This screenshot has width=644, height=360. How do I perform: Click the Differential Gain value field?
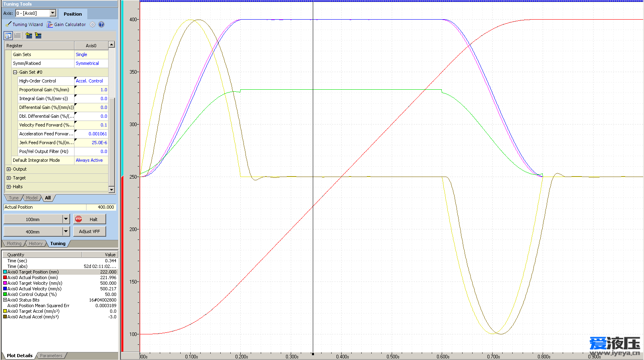(x=91, y=107)
